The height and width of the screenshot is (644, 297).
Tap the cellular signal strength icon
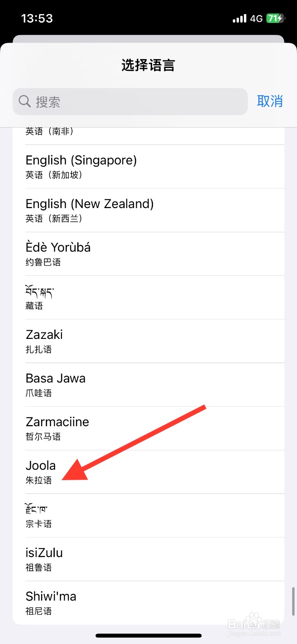click(x=239, y=19)
